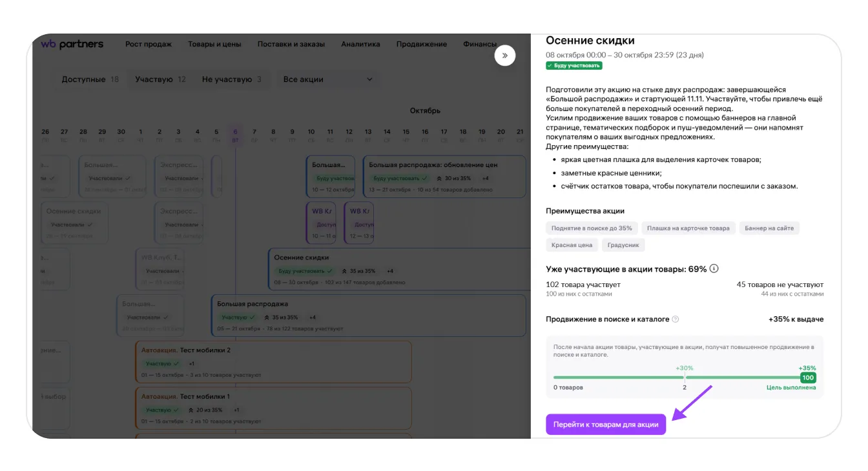The width and height of the screenshot is (868, 471).
Task: Open the Большая распродажа card for 05 — 21 октября
Action: pyautogui.click(x=368, y=316)
